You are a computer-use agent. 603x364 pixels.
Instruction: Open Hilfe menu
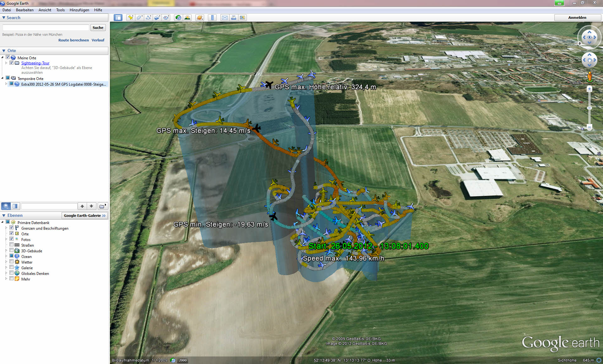[98, 10]
